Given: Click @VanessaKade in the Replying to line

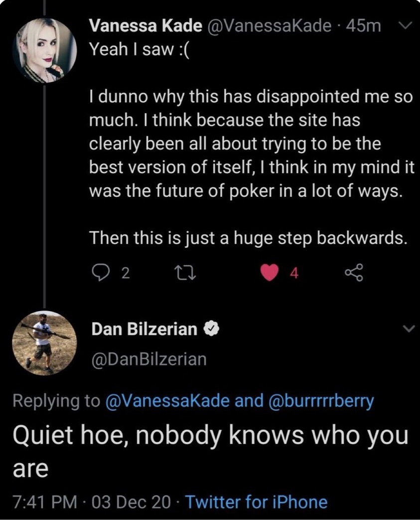Looking at the screenshot, I should pos(166,401).
